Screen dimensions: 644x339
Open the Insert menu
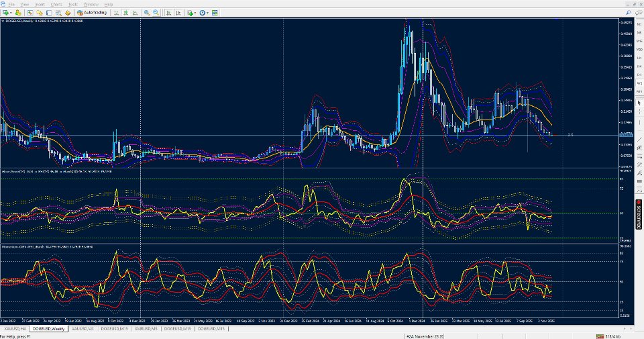[x=40, y=4]
